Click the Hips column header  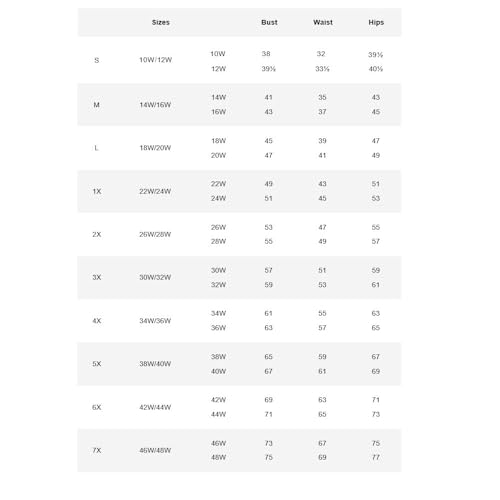pyautogui.click(x=376, y=22)
